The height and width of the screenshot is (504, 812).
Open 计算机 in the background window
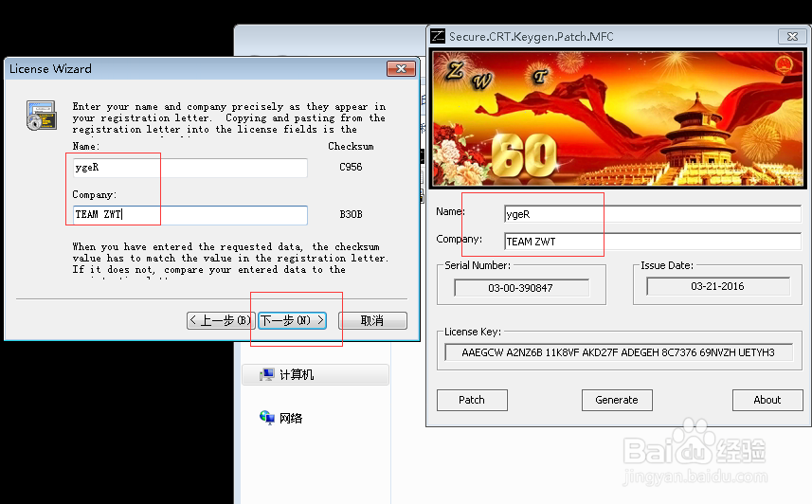click(316, 374)
